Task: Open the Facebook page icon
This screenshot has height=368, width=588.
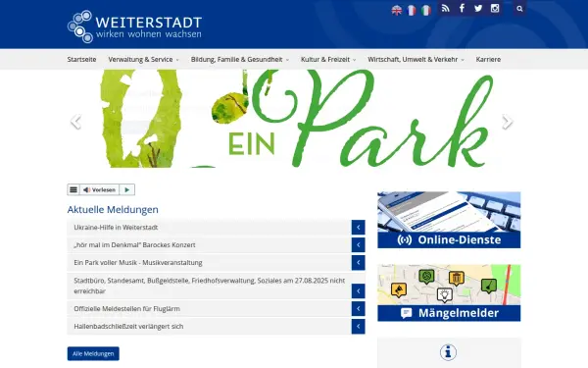Action: click(462, 8)
